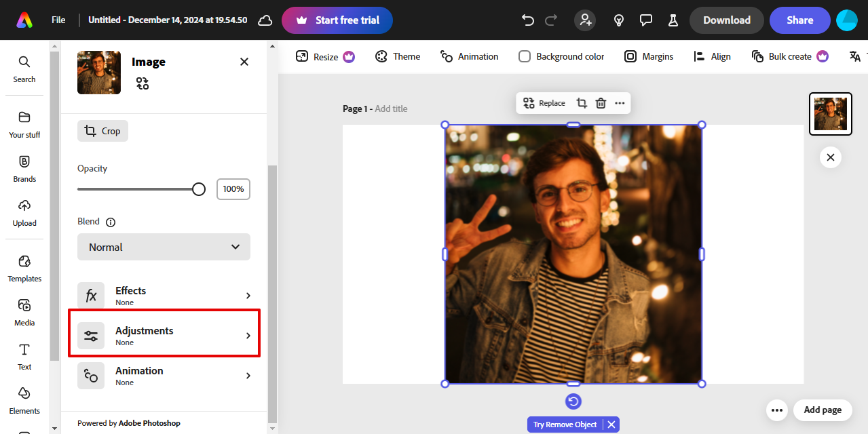The width and height of the screenshot is (868, 434).
Task: Click the Add page button
Action: coord(823,410)
